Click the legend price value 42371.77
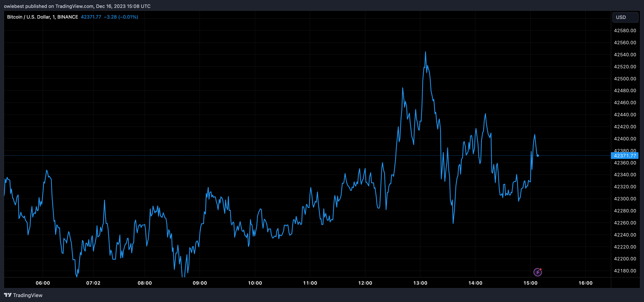 point(91,17)
